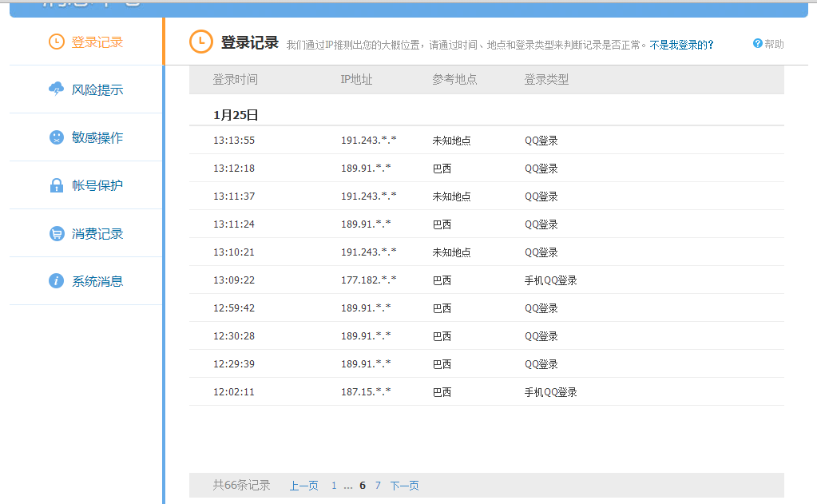Jump to page 1 in pagination
This screenshot has height=504, width=817.
[x=334, y=486]
